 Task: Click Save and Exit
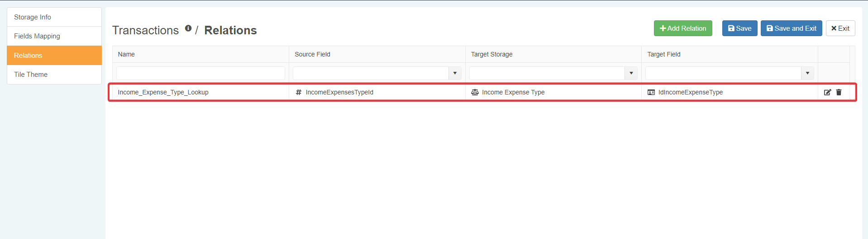[791, 28]
